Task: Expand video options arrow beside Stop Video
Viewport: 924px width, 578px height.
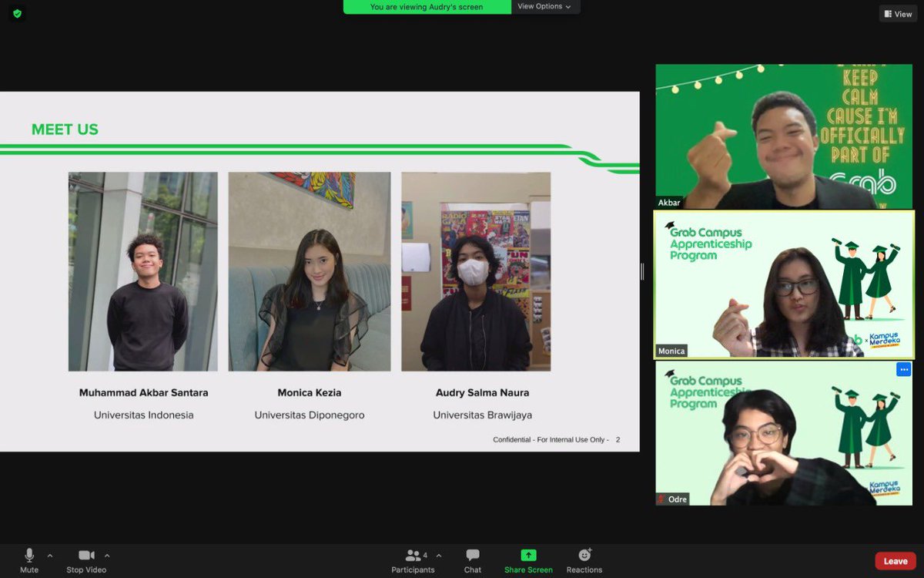Action: (x=107, y=556)
